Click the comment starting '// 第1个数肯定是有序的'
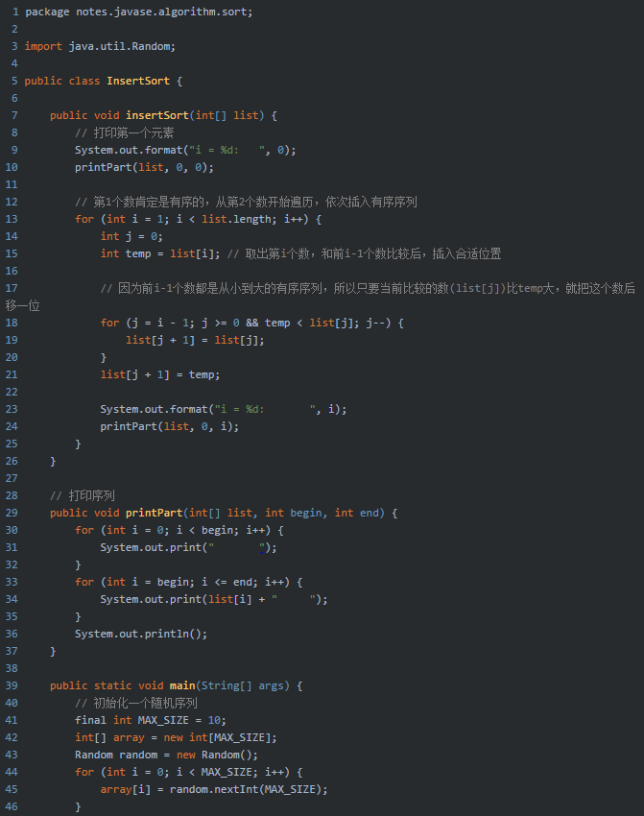The image size is (644, 816). click(x=246, y=202)
